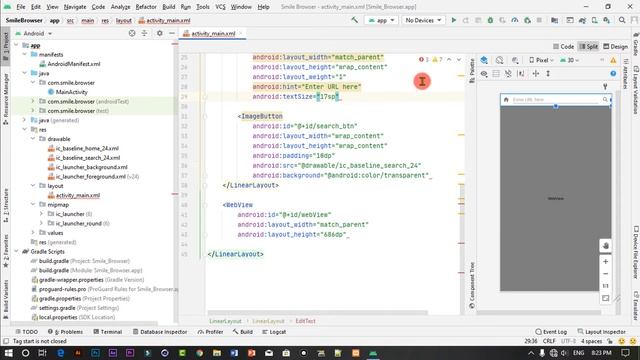The width and height of the screenshot is (640, 360).
Task: Click the WebView area in layout preview
Action: click(556, 199)
